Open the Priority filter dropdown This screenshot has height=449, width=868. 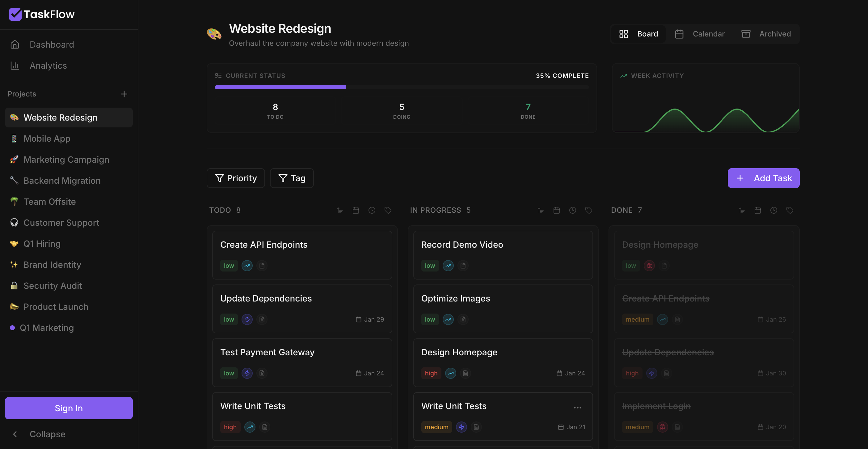point(235,178)
